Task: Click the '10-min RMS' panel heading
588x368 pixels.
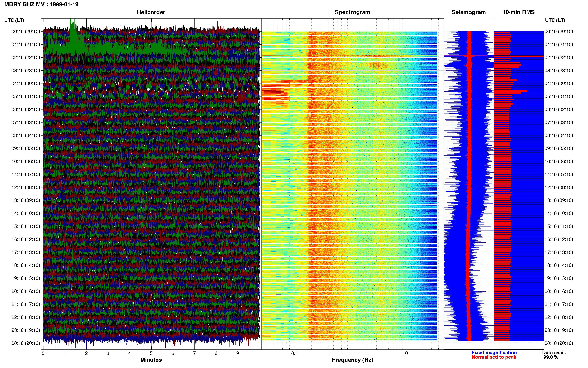Action: tap(518, 12)
